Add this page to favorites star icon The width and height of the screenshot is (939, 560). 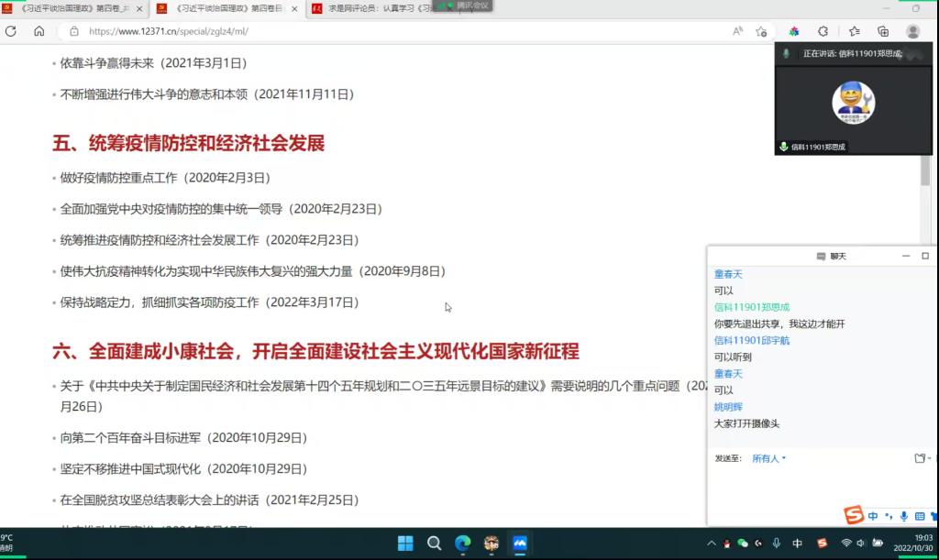coord(761,31)
